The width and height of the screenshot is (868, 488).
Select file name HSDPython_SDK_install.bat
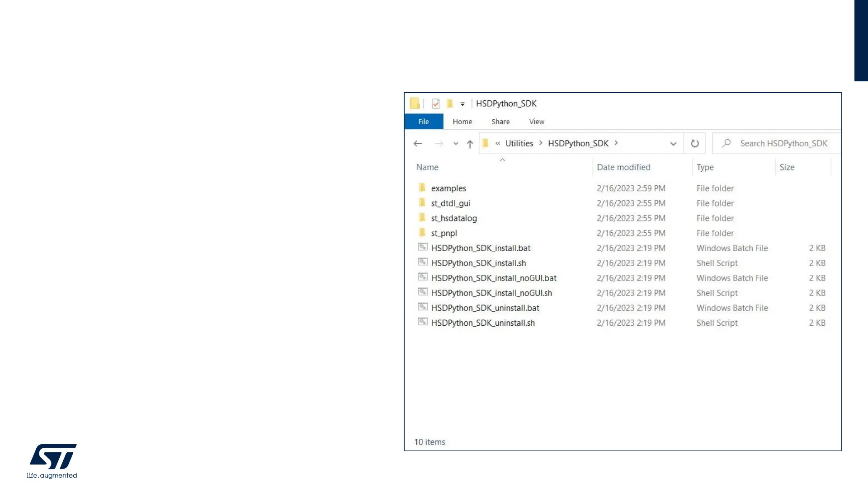[x=481, y=248]
